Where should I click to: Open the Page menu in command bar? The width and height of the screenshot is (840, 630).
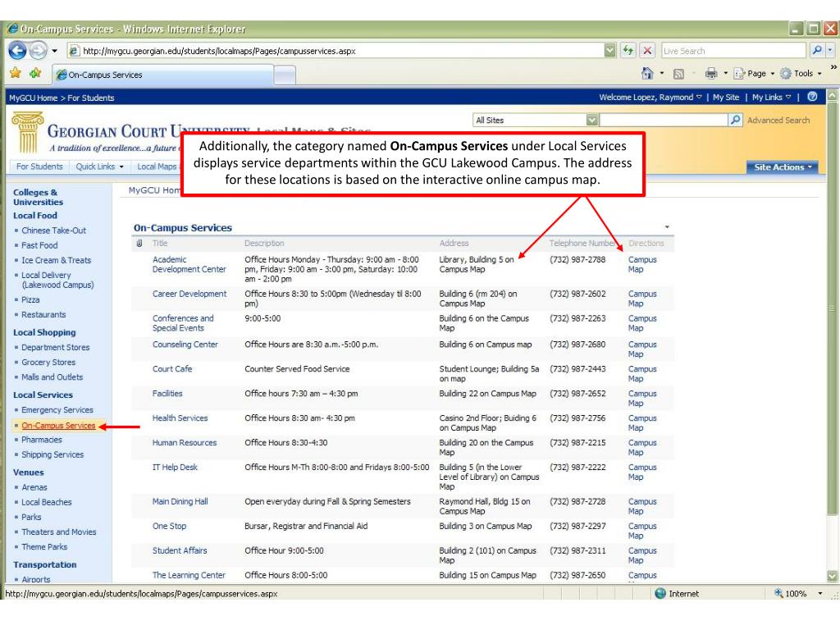(755, 73)
